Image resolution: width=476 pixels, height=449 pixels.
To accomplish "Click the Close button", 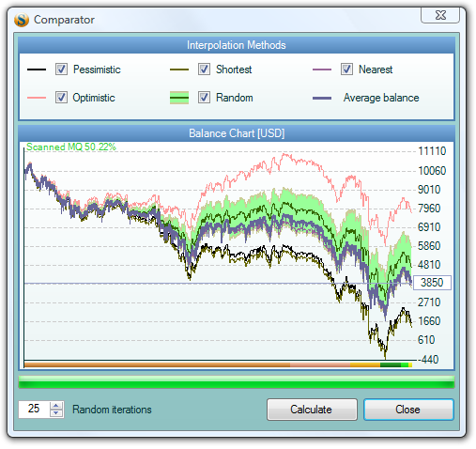I will click(408, 410).
